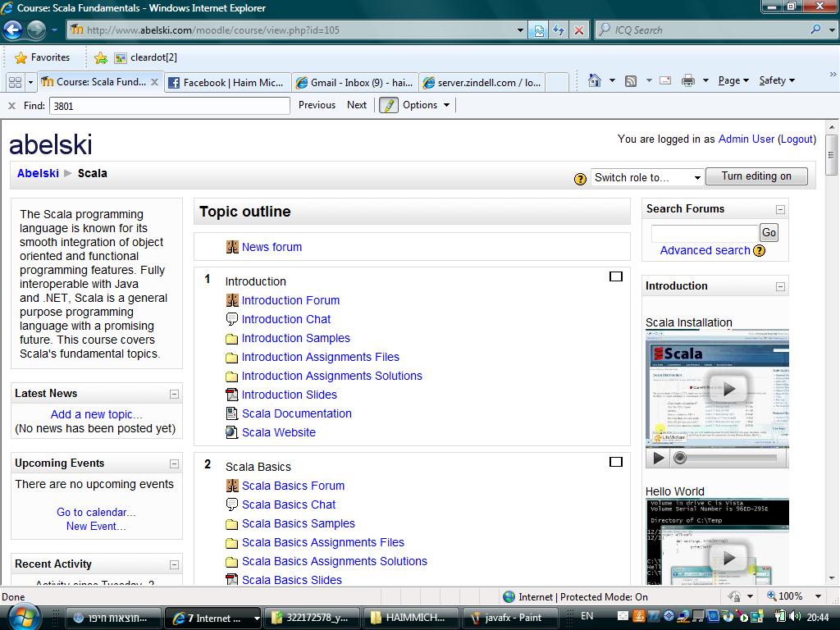Open search provider dropdown arrow
840x630 pixels.
831,30
